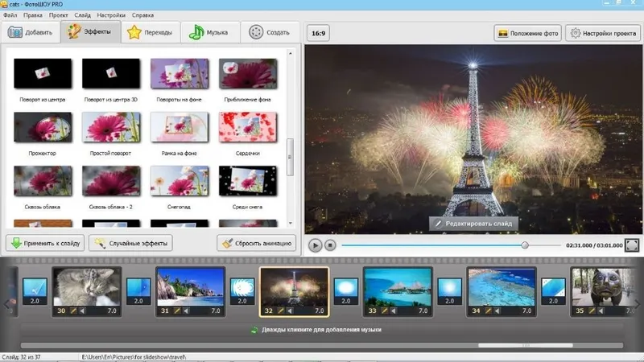
Task: Select transition icon between slides 30 and 31
Action: pos(138,291)
